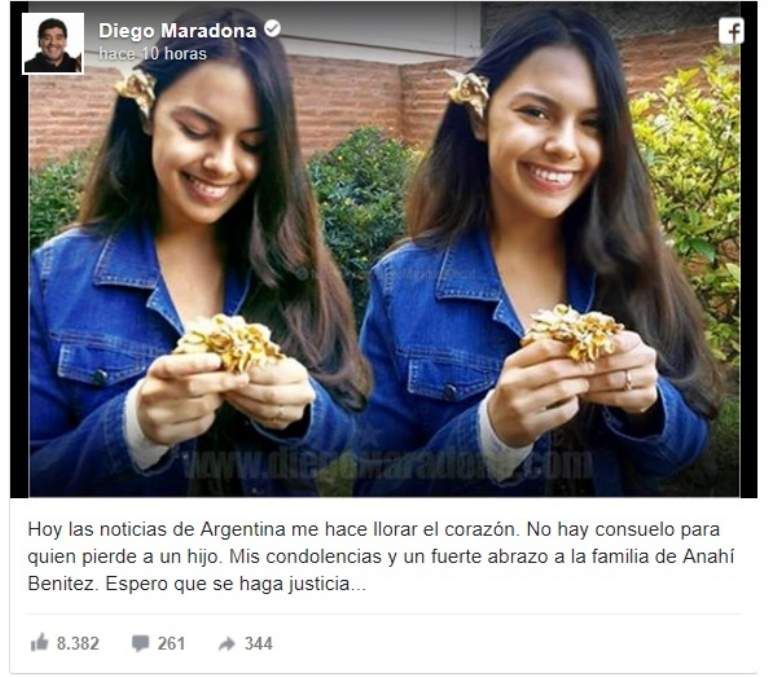Click the flower held in the right photo

click(573, 332)
